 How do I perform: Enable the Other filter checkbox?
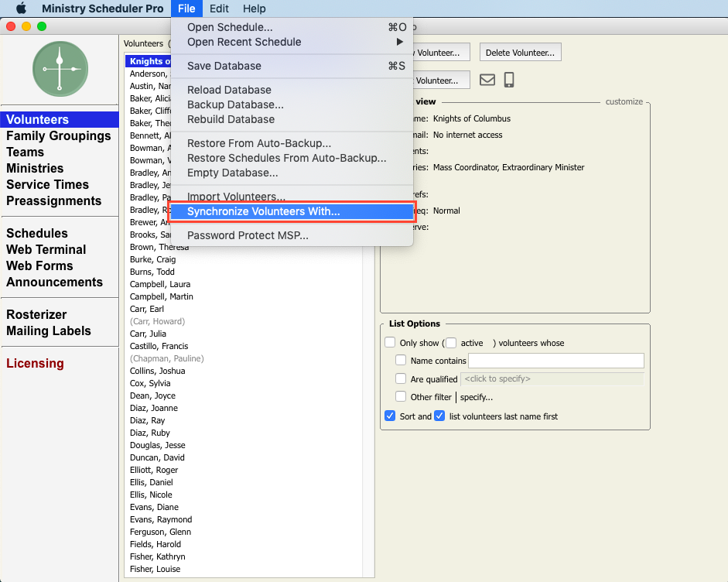tap(401, 396)
